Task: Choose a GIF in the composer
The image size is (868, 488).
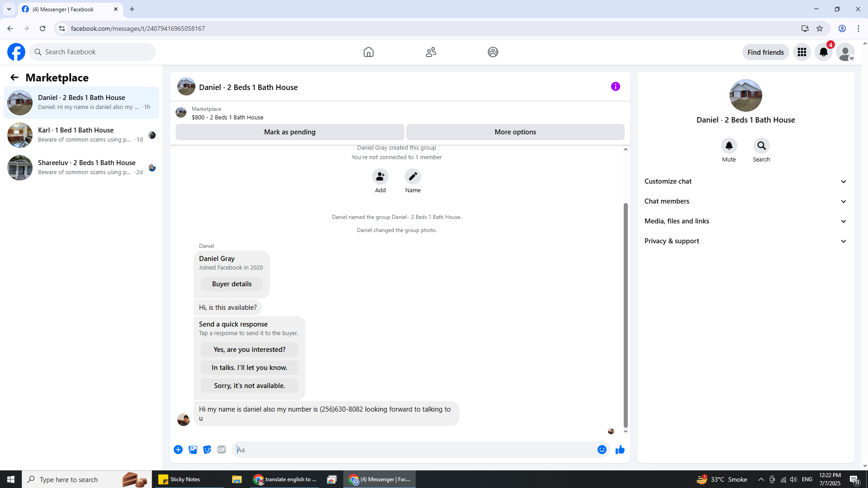Action: coord(222,450)
